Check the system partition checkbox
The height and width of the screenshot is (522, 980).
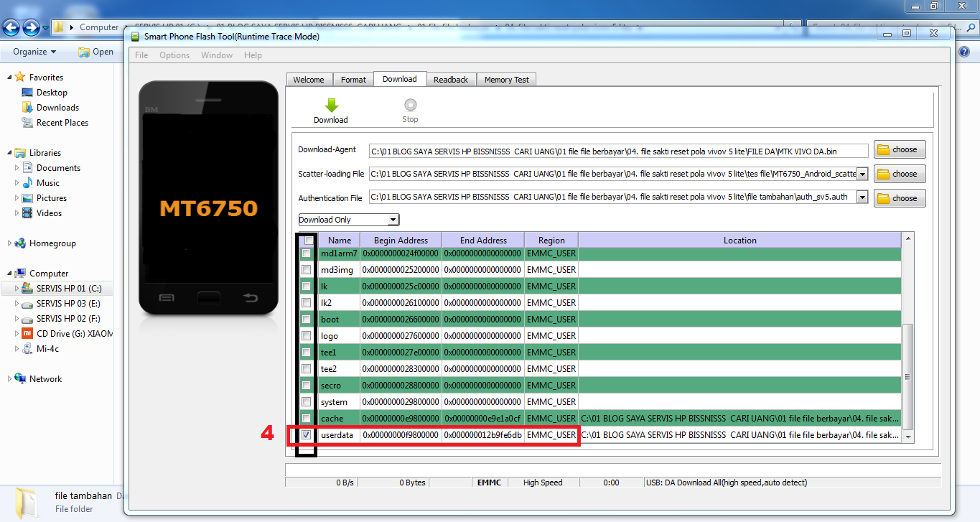(306, 402)
